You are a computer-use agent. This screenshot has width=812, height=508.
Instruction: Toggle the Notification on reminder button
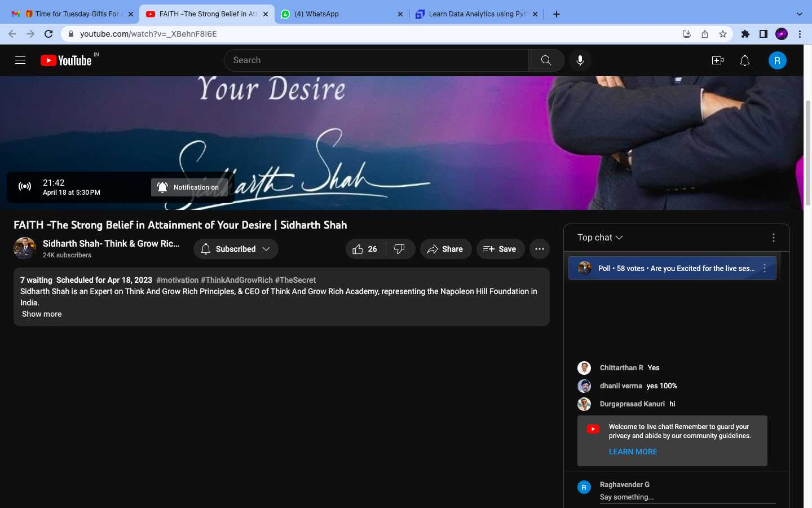(189, 187)
